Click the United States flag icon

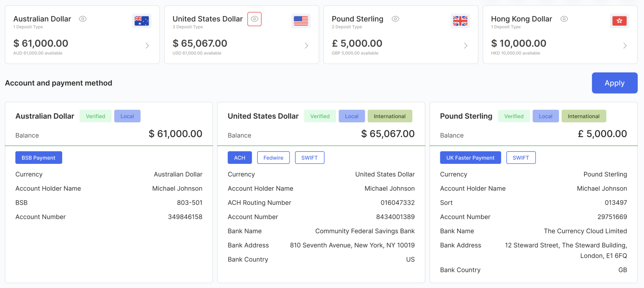[301, 21]
